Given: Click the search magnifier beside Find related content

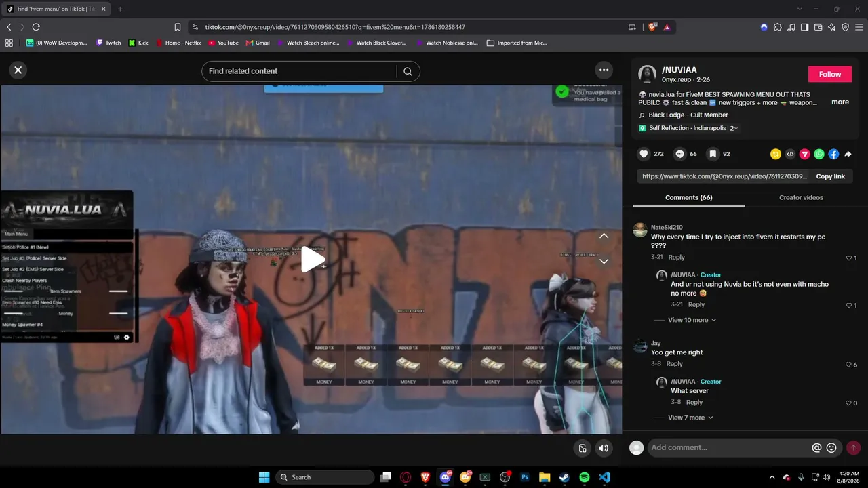Looking at the screenshot, I should coord(408,71).
